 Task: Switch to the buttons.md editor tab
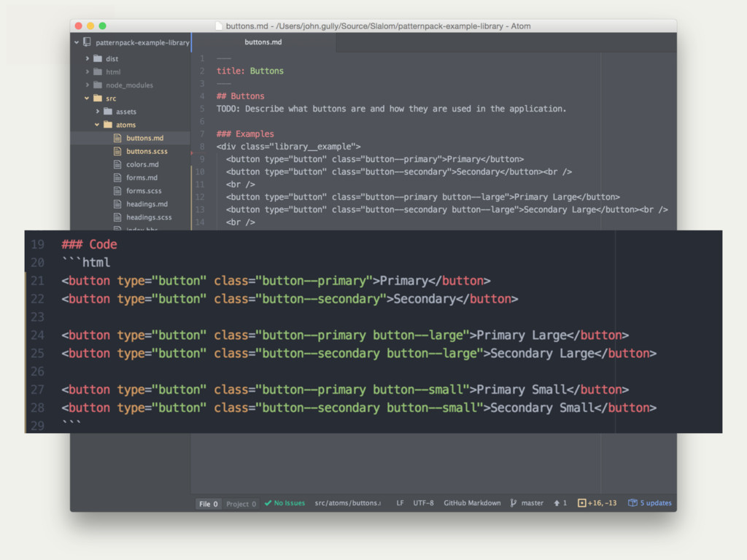[263, 42]
